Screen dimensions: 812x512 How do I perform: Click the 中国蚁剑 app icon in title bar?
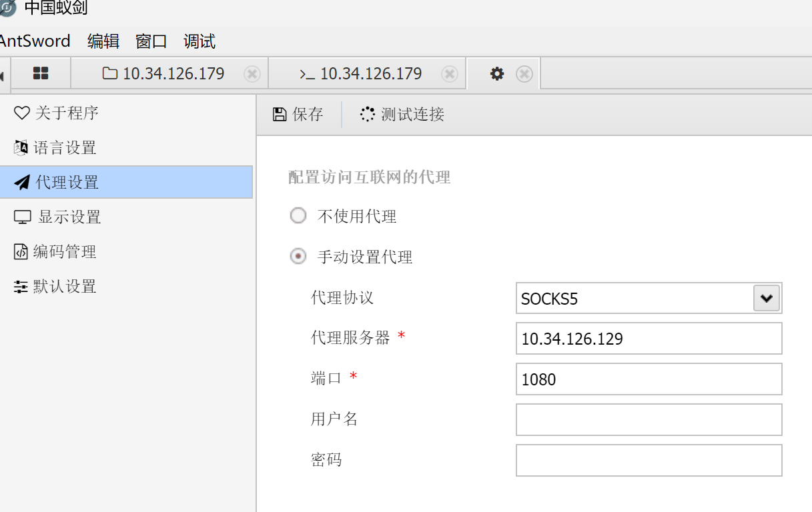(x=7, y=9)
